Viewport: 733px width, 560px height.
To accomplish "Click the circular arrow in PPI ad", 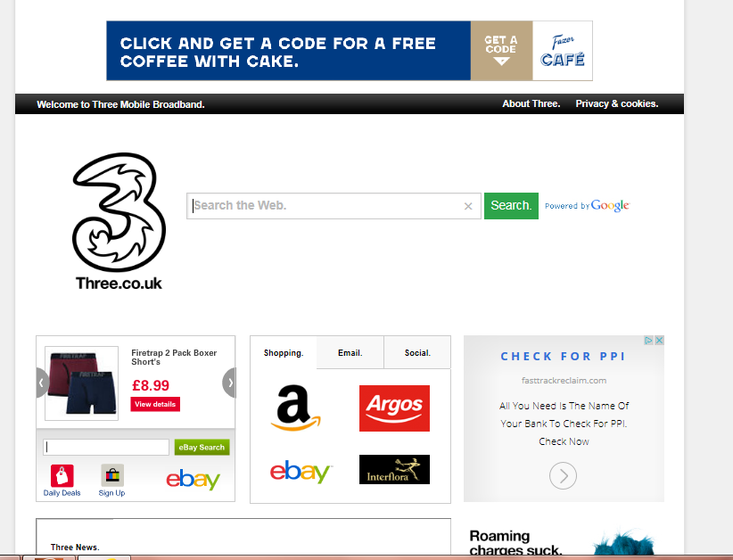I will click(x=563, y=476).
